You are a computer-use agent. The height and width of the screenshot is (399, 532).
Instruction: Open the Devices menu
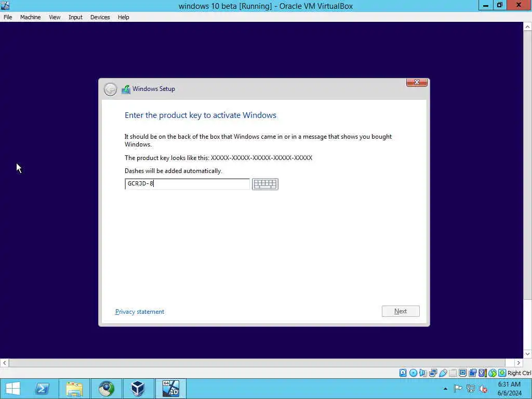point(100,17)
